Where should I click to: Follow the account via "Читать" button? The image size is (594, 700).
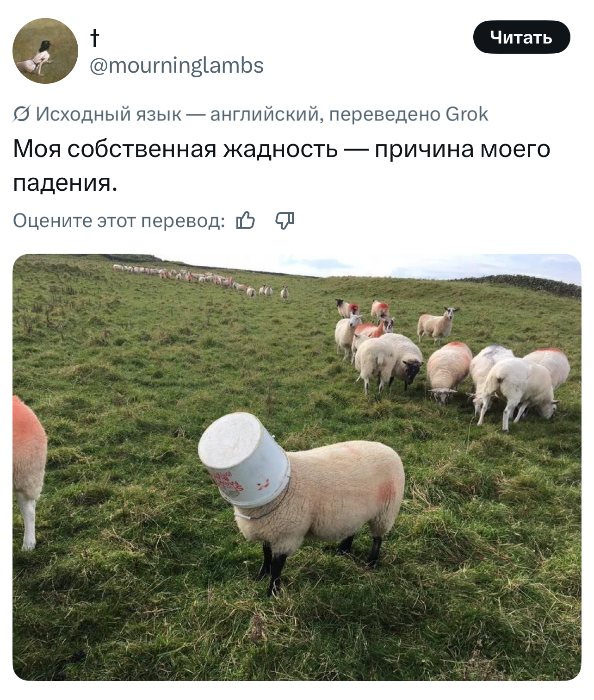(521, 37)
